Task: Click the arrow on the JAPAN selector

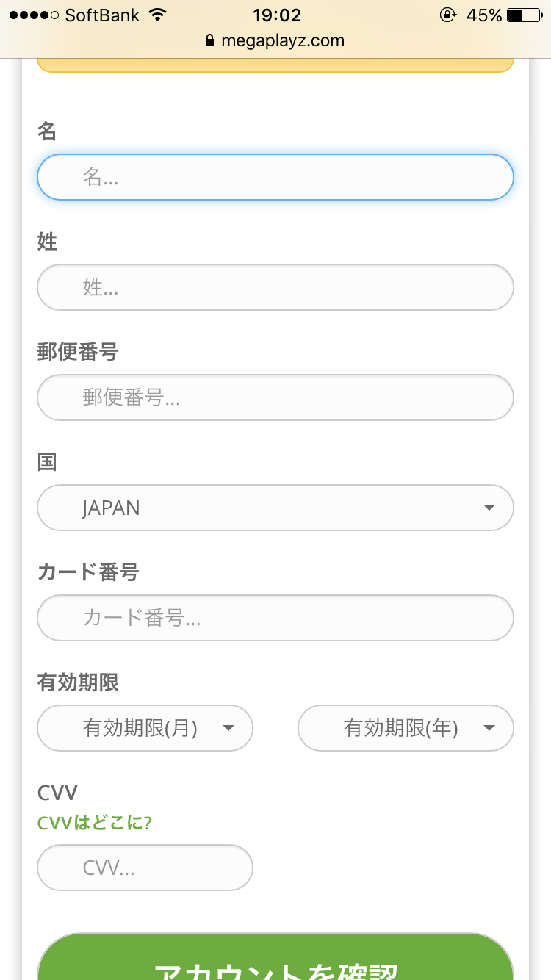Action: (x=489, y=508)
